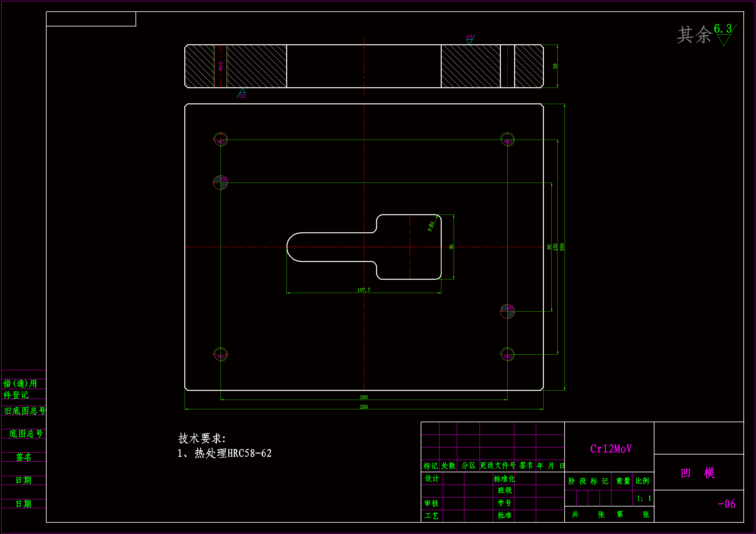Click the bottom-right M10 threaded hole
The height and width of the screenshot is (534, 756).
[x=507, y=354]
